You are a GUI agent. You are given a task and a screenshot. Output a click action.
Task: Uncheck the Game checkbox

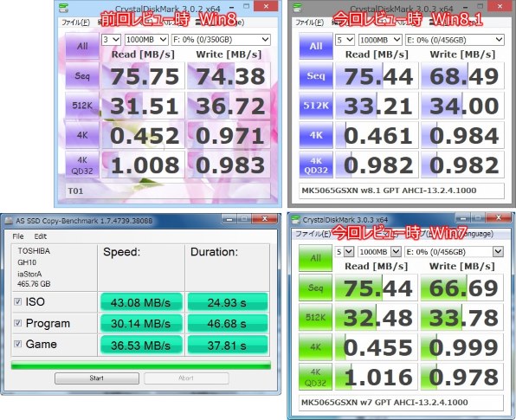(x=18, y=344)
